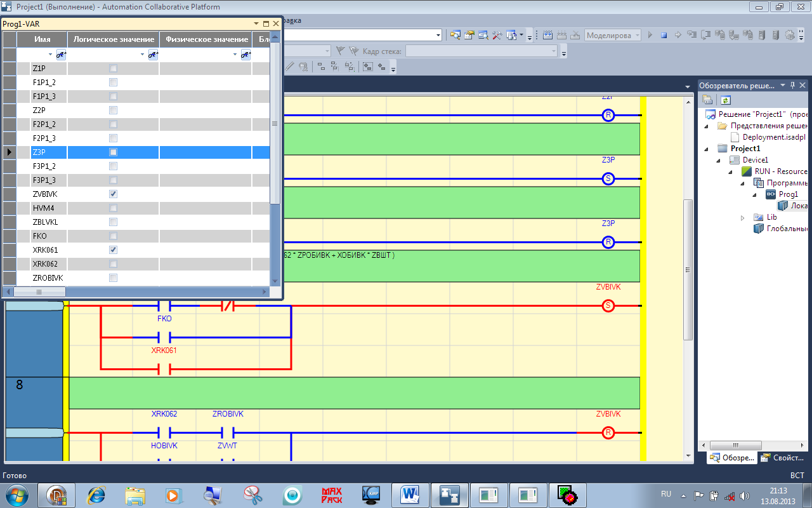
Task: Click the Имя column header
Action: 42,39
